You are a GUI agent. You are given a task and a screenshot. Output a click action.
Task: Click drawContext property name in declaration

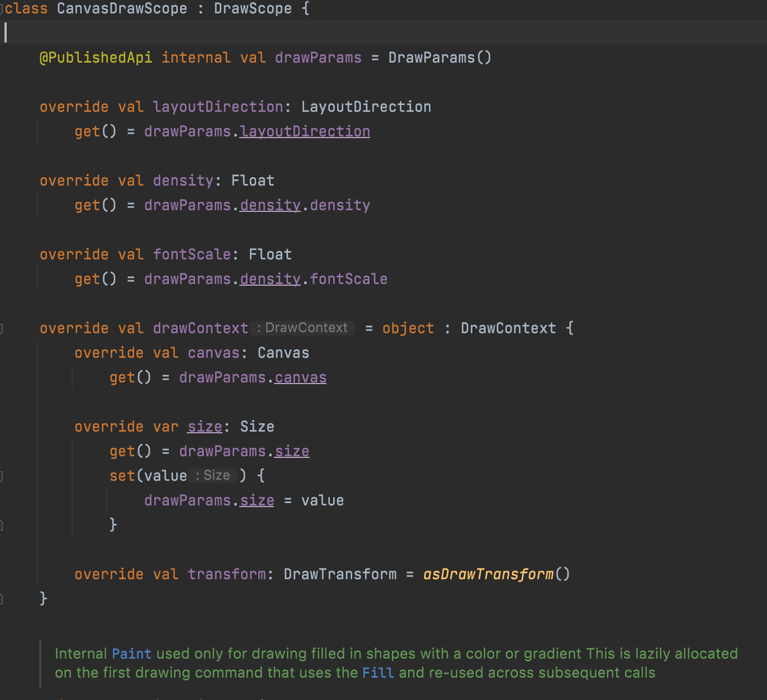click(200, 328)
